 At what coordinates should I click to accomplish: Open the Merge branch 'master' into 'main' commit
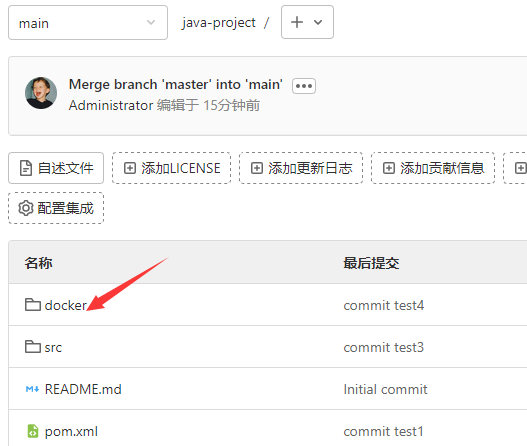click(x=175, y=84)
